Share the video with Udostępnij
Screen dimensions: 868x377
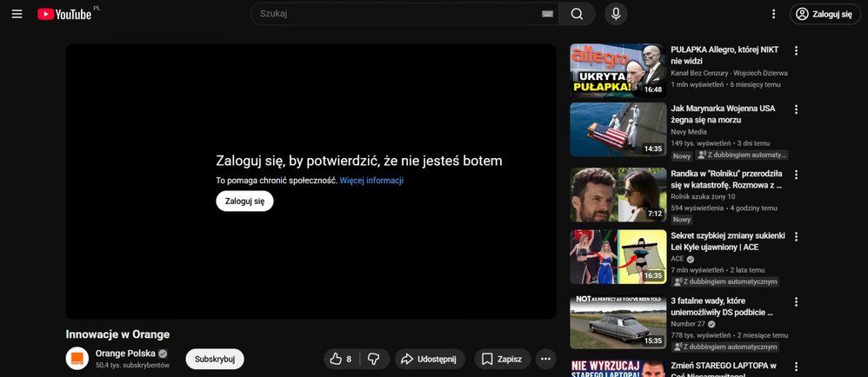pyautogui.click(x=430, y=360)
